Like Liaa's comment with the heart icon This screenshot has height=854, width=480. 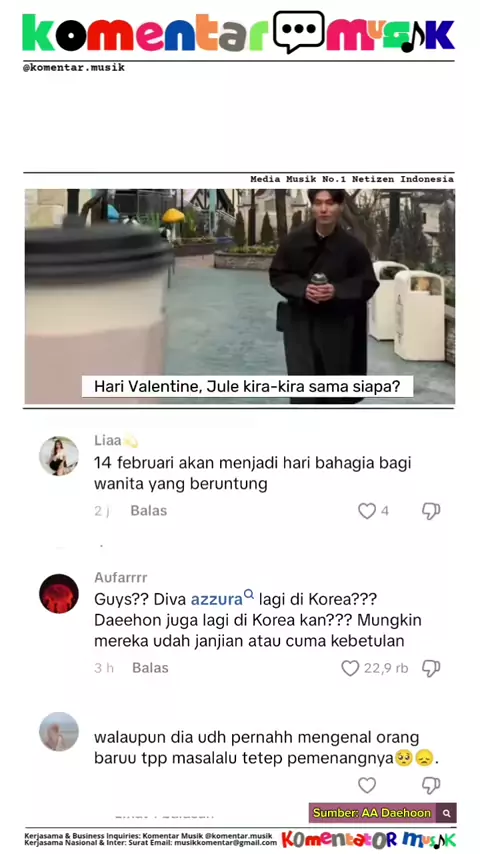click(367, 511)
